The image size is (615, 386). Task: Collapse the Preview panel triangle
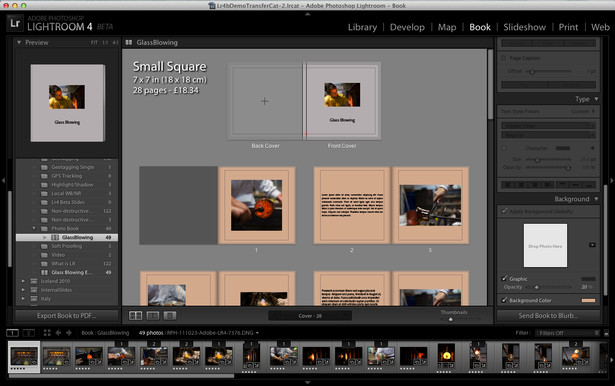pyautogui.click(x=19, y=42)
